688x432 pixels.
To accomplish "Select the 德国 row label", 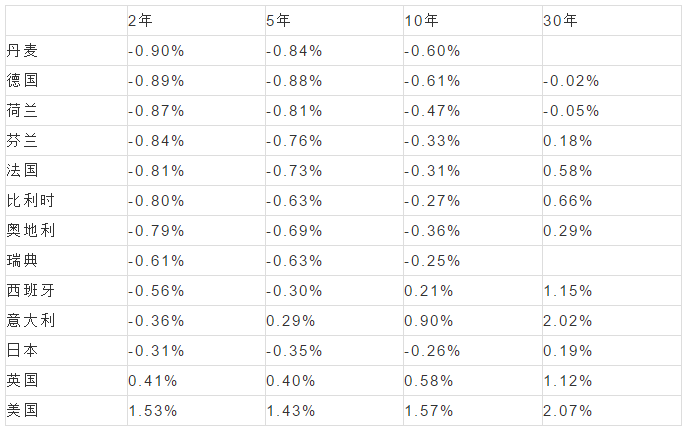I will (x=22, y=81).
